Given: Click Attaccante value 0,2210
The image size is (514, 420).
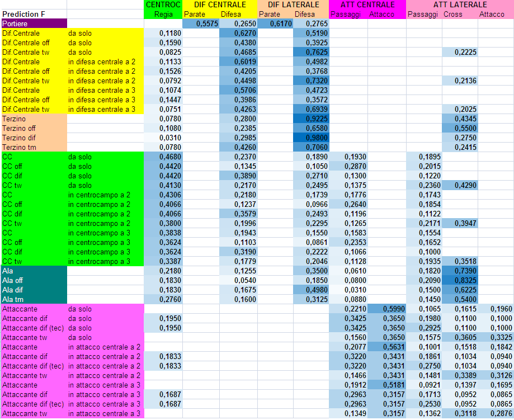Looking at the screenshot, I should pyautogui.click(x=348, y=309).
